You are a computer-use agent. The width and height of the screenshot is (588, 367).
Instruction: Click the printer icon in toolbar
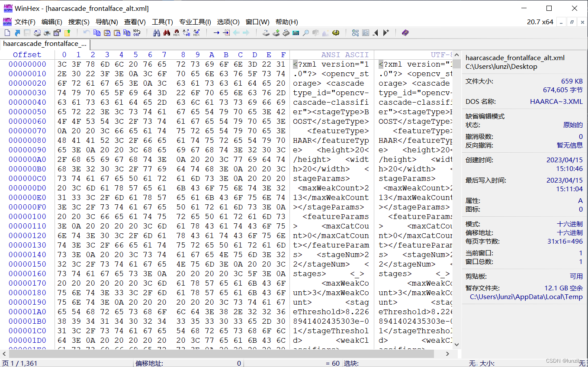point(47,33)
